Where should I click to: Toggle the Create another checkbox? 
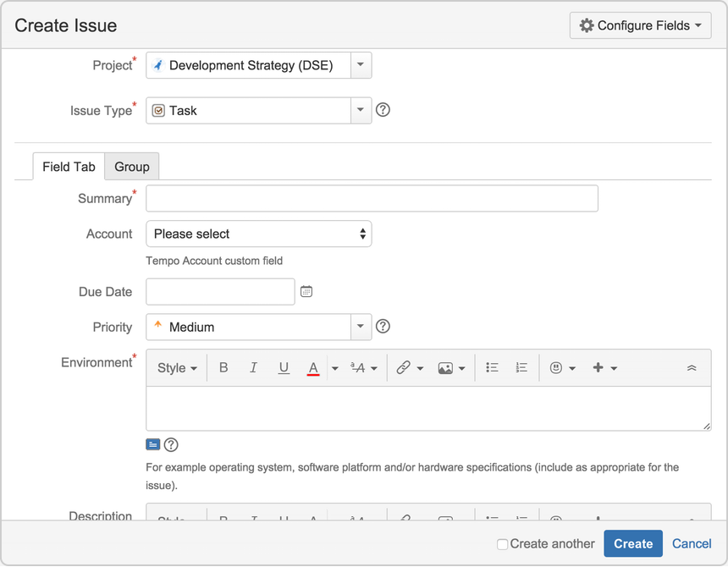[x=502, y=544]
